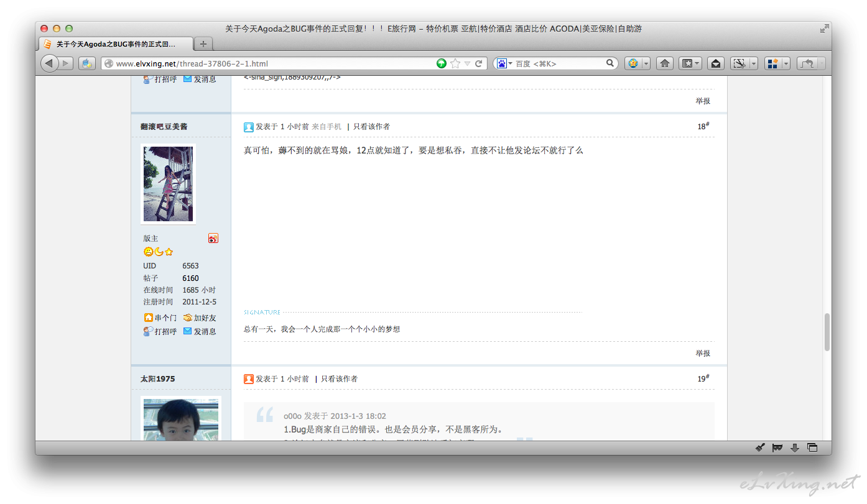This screenshot has width=867, height=504.
Task: Reload the page with the refresh icon
Action: (479, 63)
